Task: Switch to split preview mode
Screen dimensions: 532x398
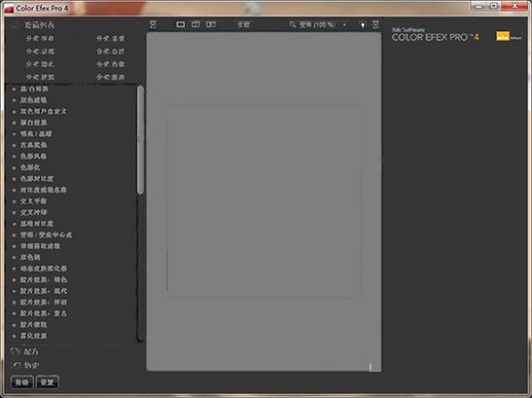Action: [x=196, y=25]
